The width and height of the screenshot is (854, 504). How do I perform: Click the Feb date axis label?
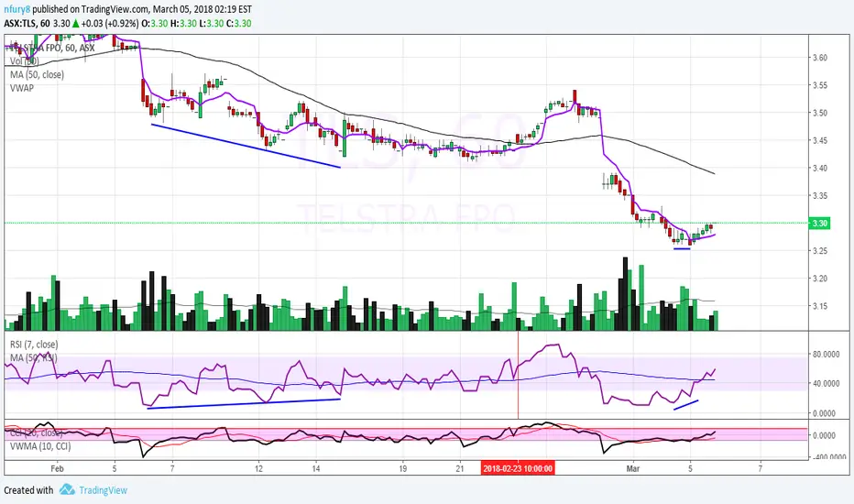[57, 468]
